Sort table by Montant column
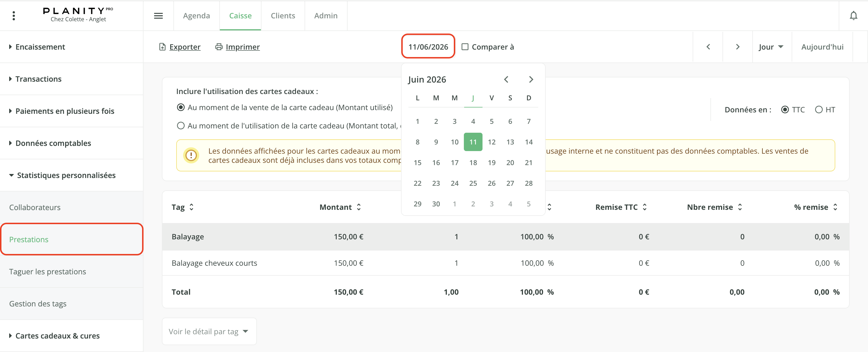 [x=340, y=207]
